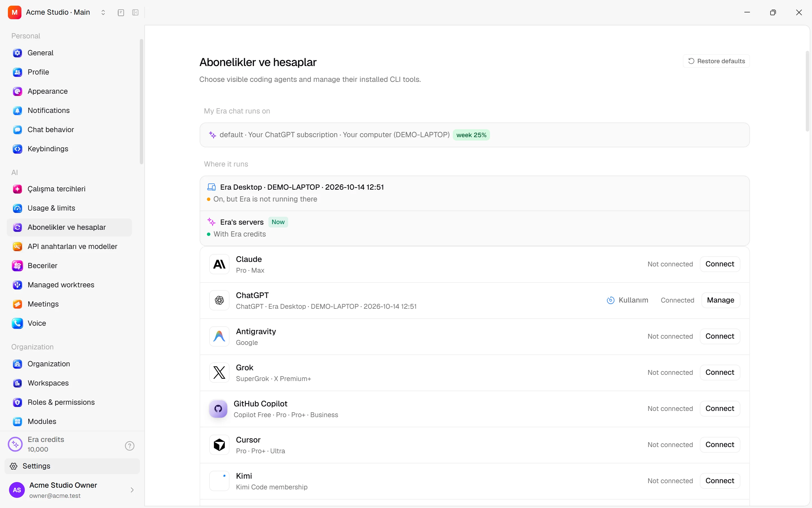Image resolution: width=812 pixels, height=508 pixels.
Task: Open Appearance settings
Action: coord(69,91)
